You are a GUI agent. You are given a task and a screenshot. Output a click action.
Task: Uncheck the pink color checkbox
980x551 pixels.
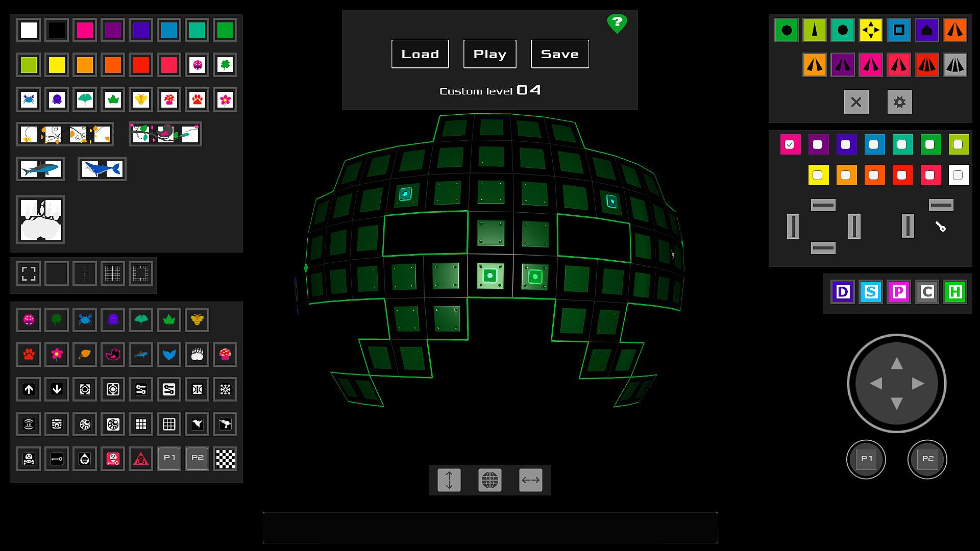point(790,145)
